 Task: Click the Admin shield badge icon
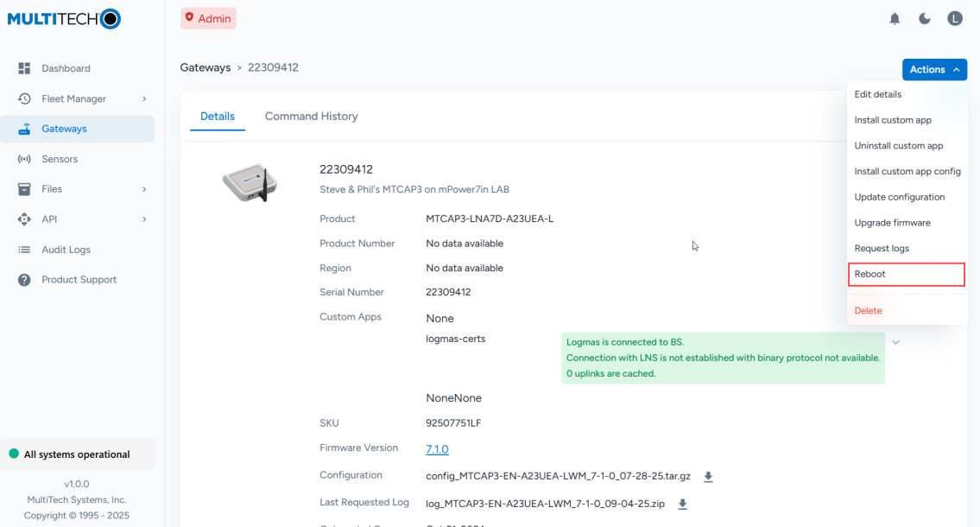coord(189,17)
